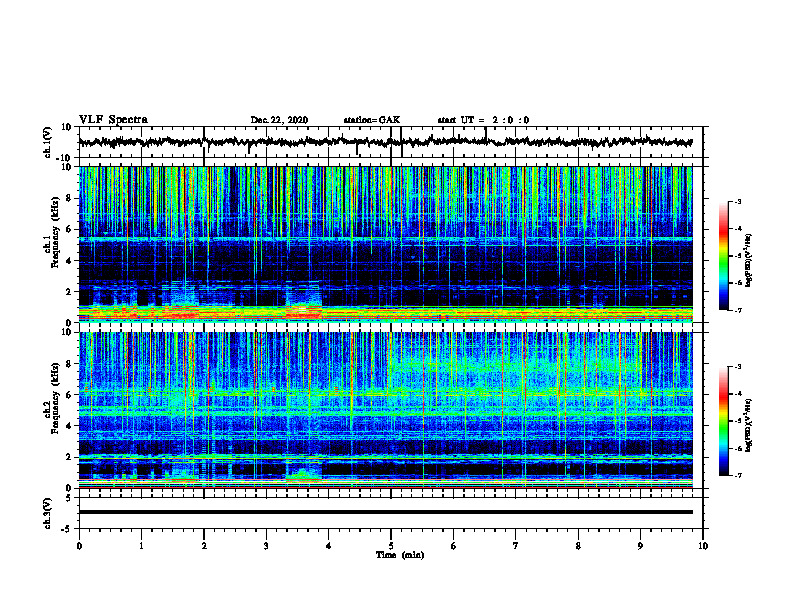Click the ch.1 spectrogram color scale bar
This screenshot has height=612, width=792.
click(x=723, y=256)
